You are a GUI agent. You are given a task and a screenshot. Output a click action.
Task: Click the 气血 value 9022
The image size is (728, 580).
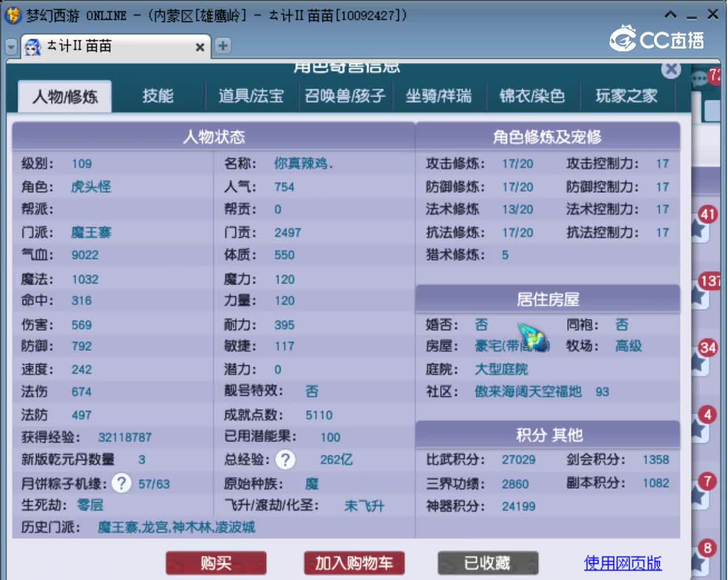(x=85, y=255)
